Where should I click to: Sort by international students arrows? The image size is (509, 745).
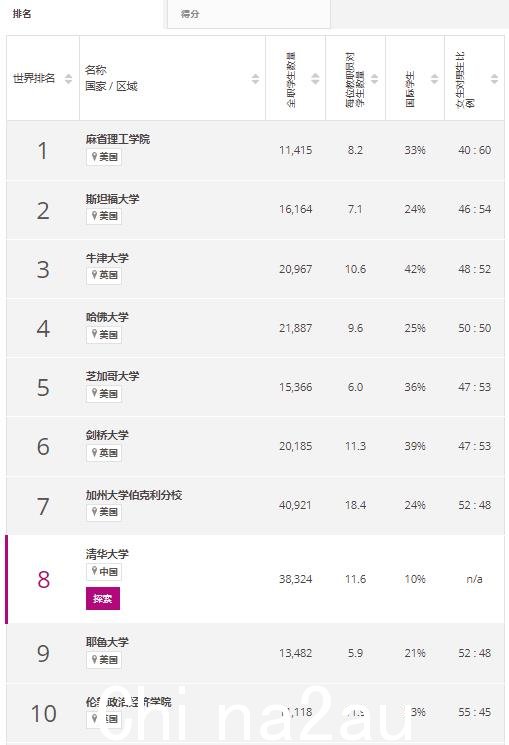pos(434,79)
